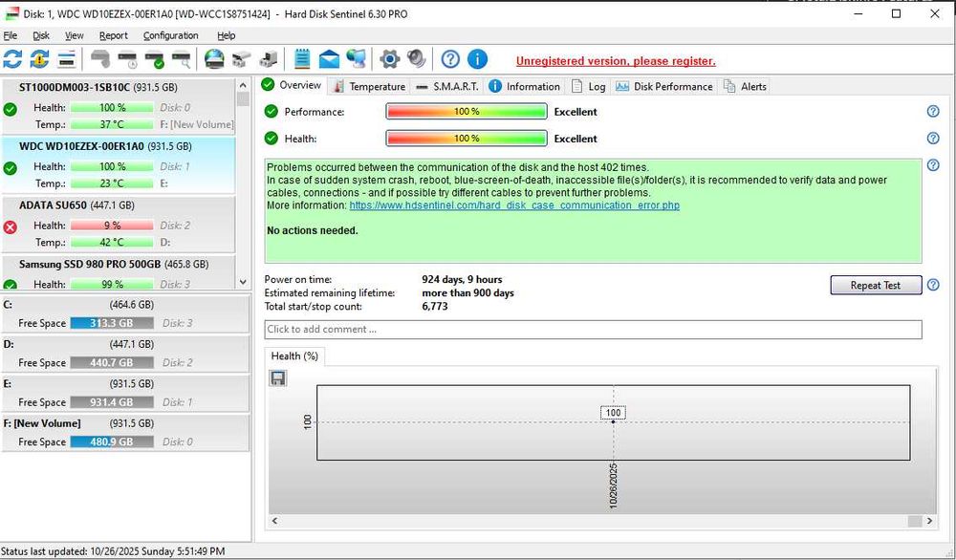Viewport: 956px width, 560px height.
Task: Click the Performance 100 % bar
Action: pyautogui.click(x=467, y=112)
